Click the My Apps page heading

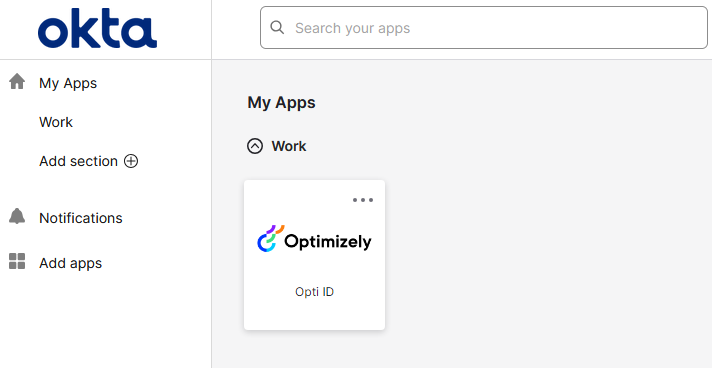[281, 103]
